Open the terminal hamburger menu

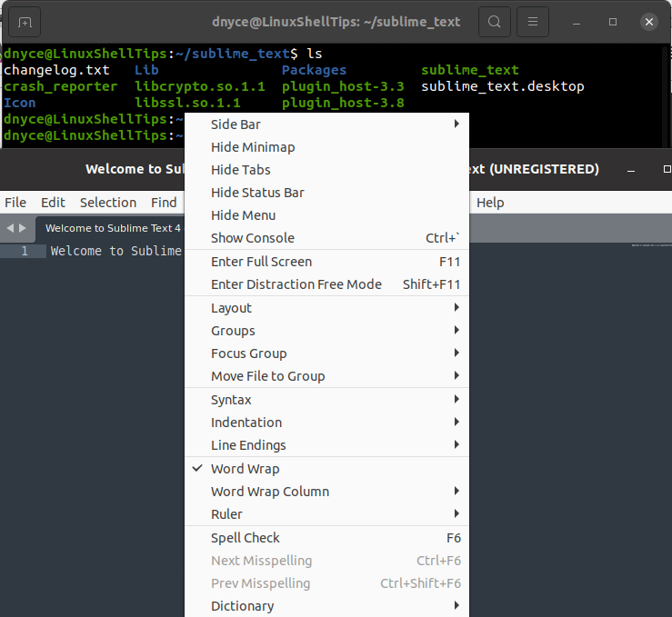coord(532,22)
